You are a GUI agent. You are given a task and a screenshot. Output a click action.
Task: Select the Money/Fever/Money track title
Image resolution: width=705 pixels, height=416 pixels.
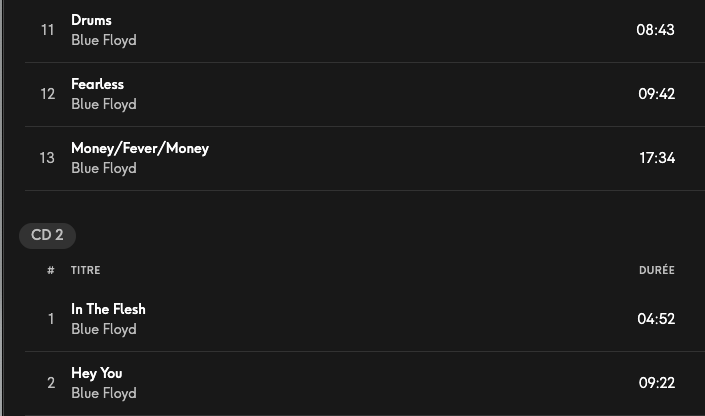[x=140, y=148]
